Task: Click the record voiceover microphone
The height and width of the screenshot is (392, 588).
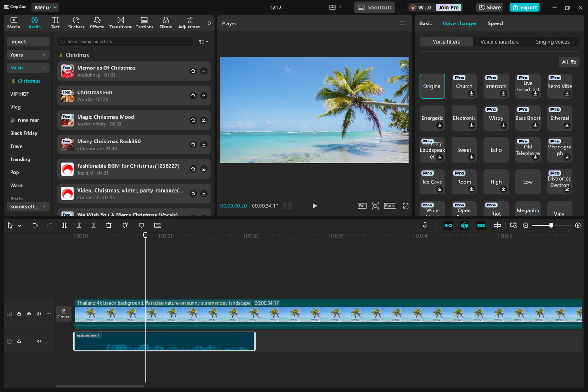Action: click(425, 226)
